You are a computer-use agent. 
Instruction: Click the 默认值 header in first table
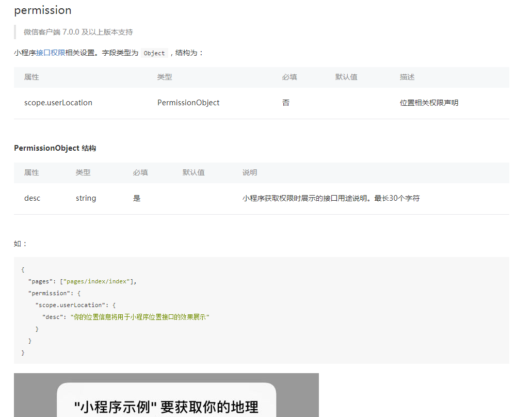click(x=346, y=77)
